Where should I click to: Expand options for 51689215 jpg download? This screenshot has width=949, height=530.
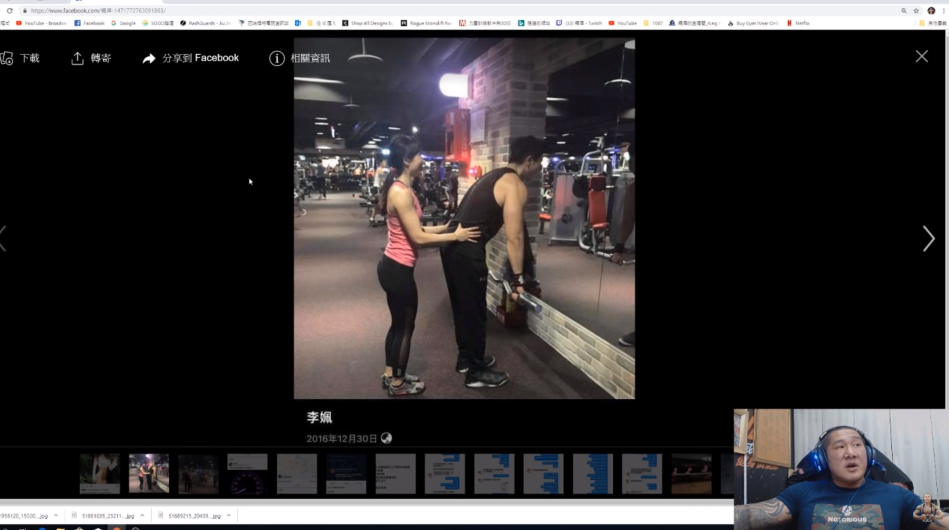click(229, 516)
